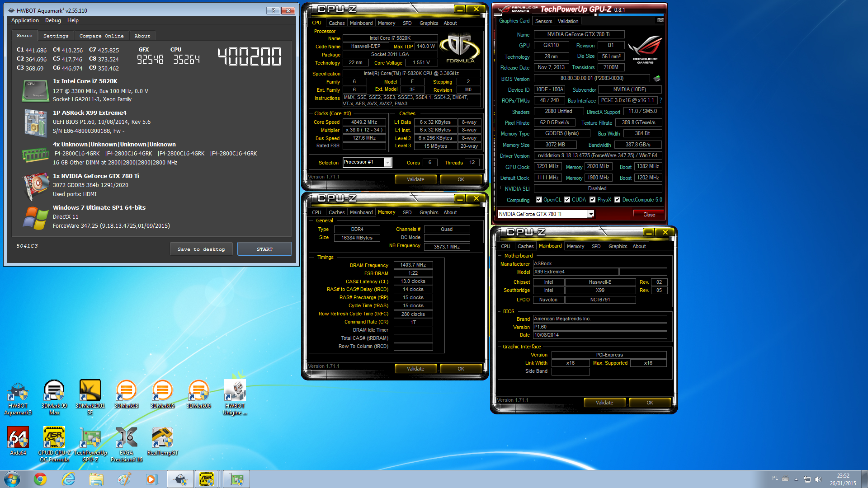Click the Windows 7 logo icon in Aquamark
This screenshot has height=488, width=868.
[x=35, y=218]
